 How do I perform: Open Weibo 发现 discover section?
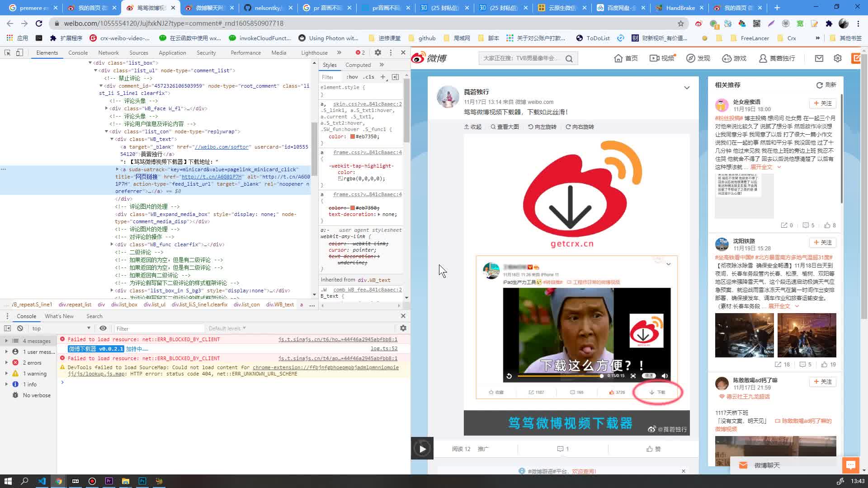click(x=698, y=58)
